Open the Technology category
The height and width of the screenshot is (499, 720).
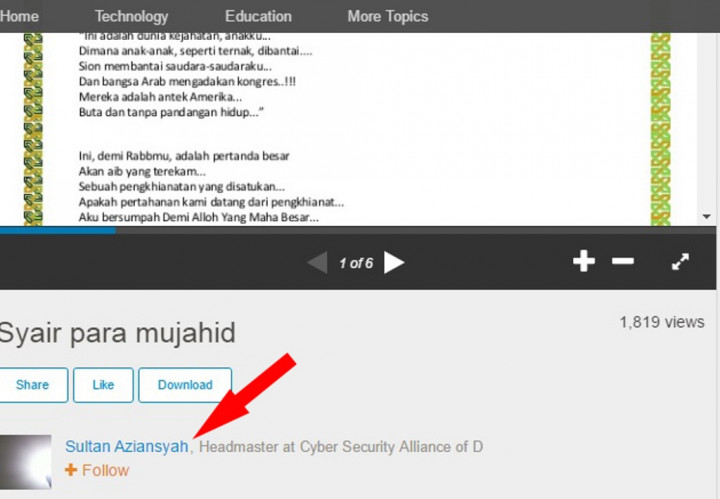tap(131, 16)
